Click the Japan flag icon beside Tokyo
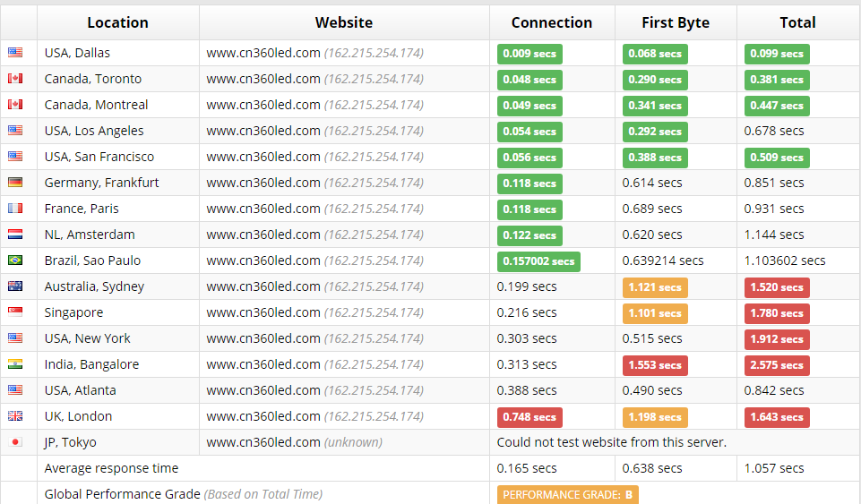 tap(15, 442)
